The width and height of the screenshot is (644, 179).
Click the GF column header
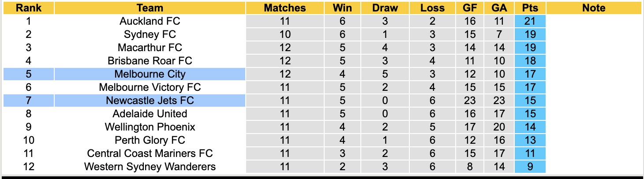click(469, 8)
